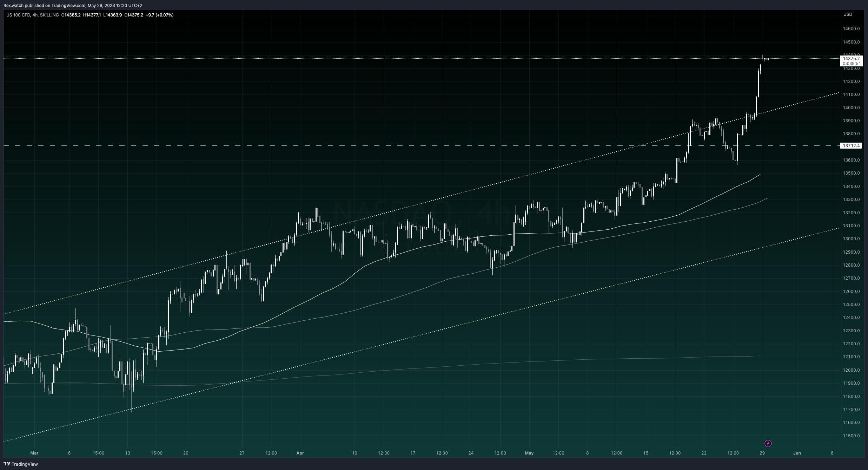This screenshot has width=868, height=470.
Task: Click the close value C14375.2 in legend
Action: coord(134,15)
